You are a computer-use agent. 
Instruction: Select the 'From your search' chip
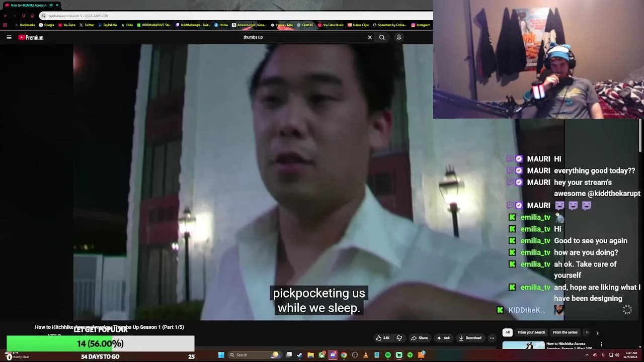[531, 332]
